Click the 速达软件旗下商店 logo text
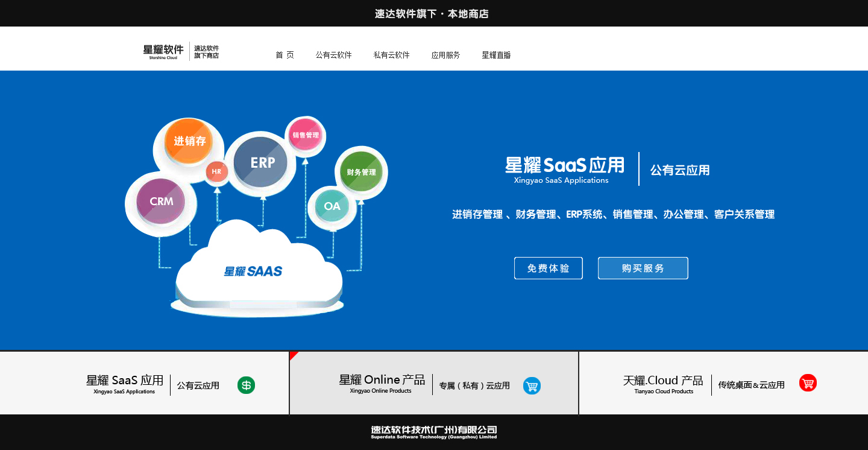Image resolution: width=868 pixels, height=450 pixels. pyautogui.click(x=206, y=52)
